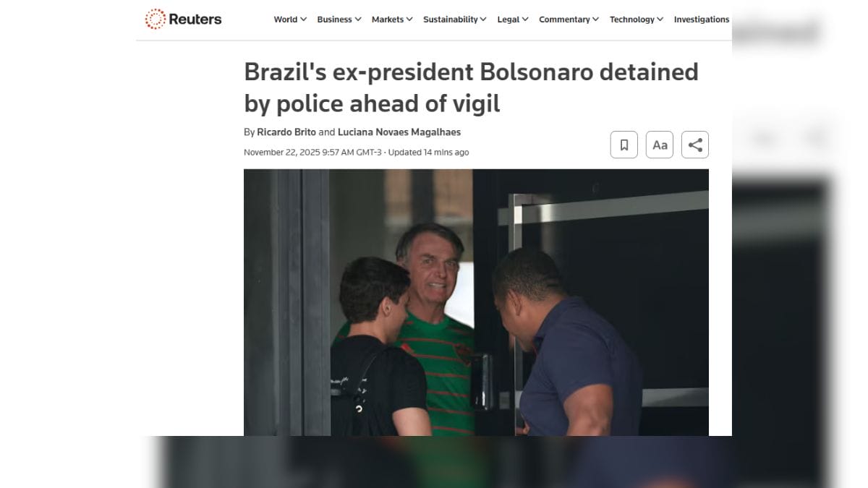Expand the Commentary menu chevron

tap(596, 20)
